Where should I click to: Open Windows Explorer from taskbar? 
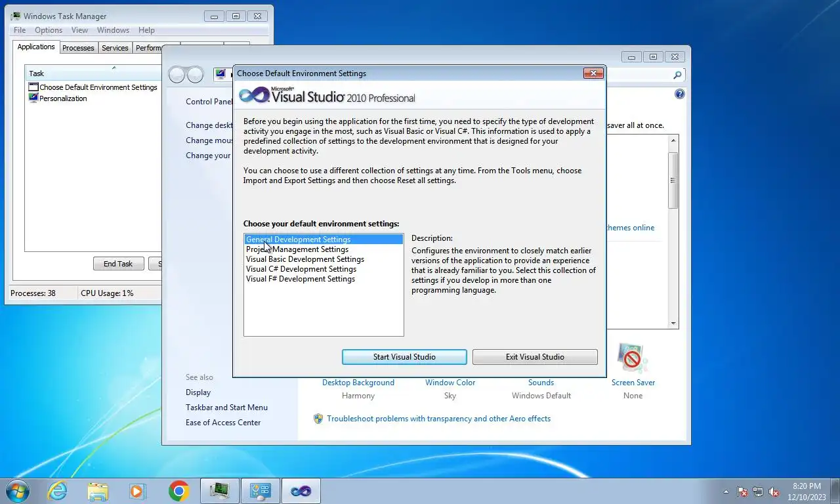98,491
